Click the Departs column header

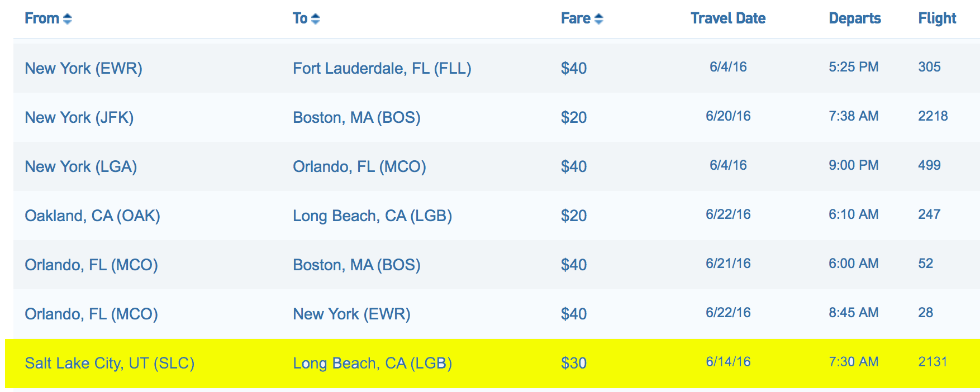pos(854,18)
